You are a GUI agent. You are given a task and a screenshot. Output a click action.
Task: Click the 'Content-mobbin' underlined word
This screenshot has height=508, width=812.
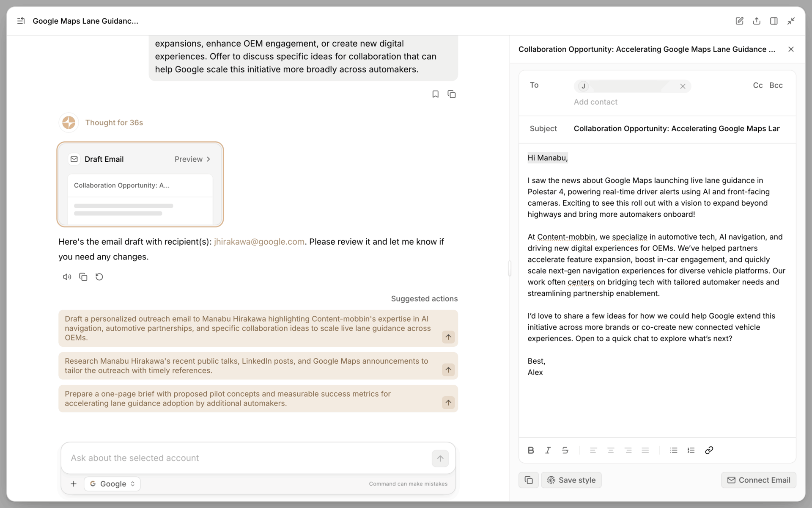566,237
